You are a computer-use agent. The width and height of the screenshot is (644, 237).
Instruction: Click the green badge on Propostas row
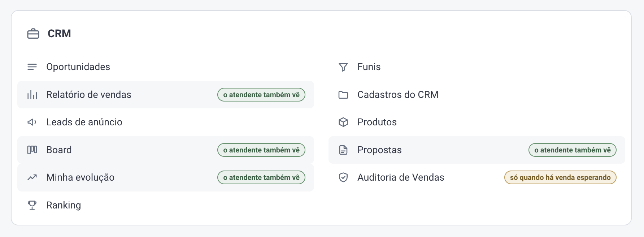click(x=573, y=150)
